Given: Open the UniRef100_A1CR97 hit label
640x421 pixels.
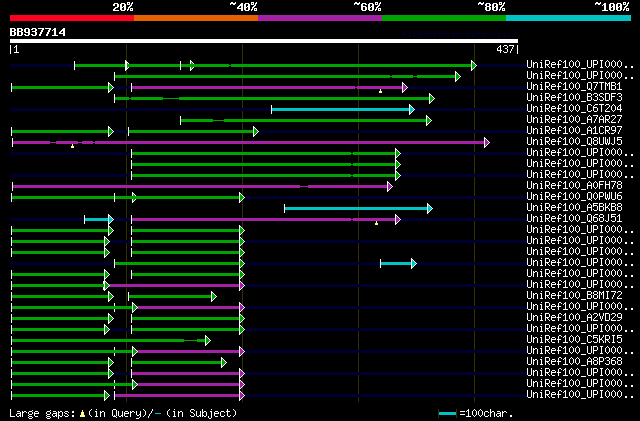Looking at the screenshot, I should (x=574, y=131).
